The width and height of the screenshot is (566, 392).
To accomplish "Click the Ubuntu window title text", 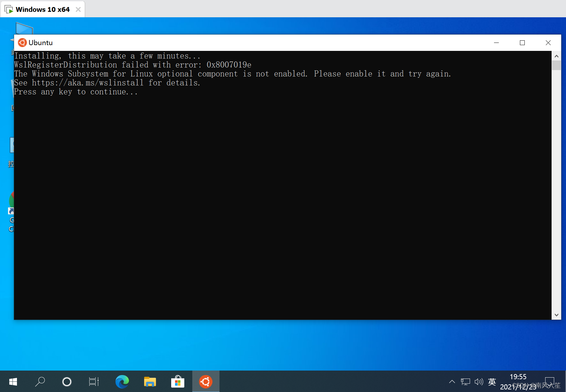I will pyautogui.click(x=41, y=43).
